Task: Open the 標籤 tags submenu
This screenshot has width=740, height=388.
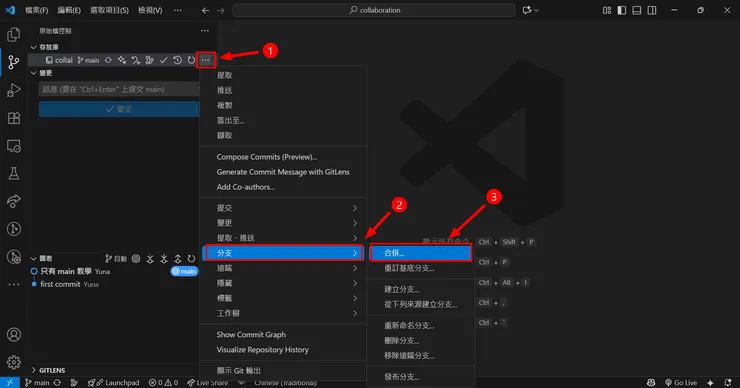Action: [283, 298]
